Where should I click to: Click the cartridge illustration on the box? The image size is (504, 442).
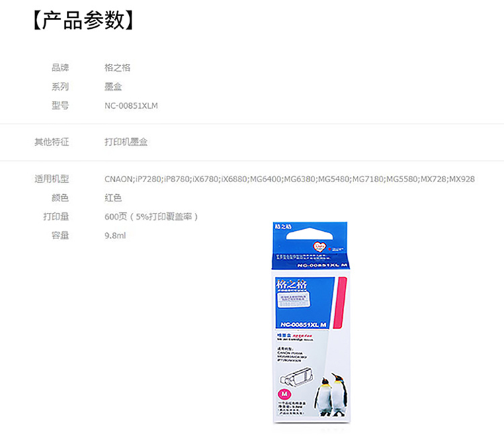click(295, 376)
